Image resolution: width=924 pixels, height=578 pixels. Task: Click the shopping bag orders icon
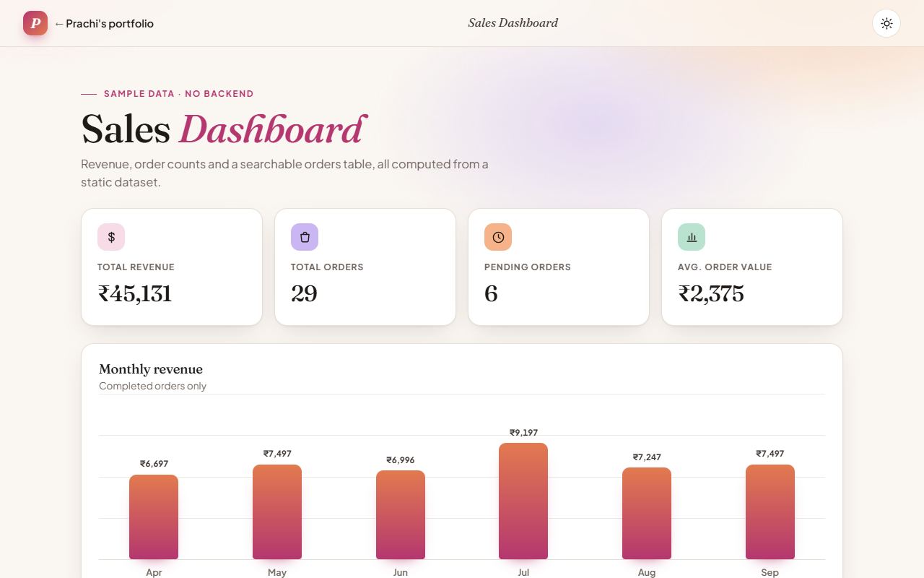click(305, 237)
